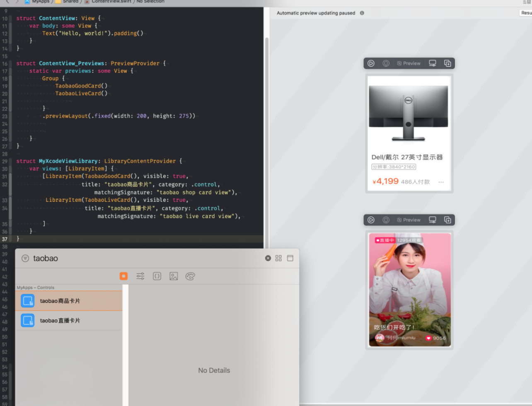532x406 pixels.
Task: Click the ¥4,199 price on the product card
Action: click(385, 181)
